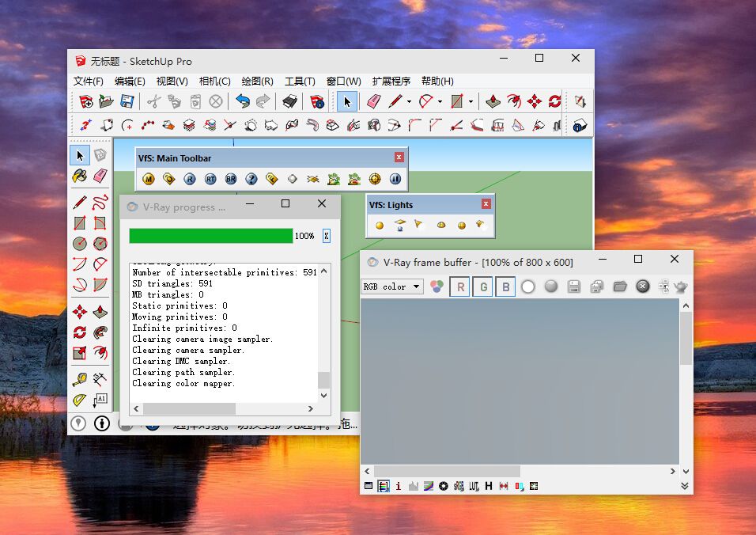Click the info circle icon in status bar
The width and height of the screenshot is (756, 535).
102,423
